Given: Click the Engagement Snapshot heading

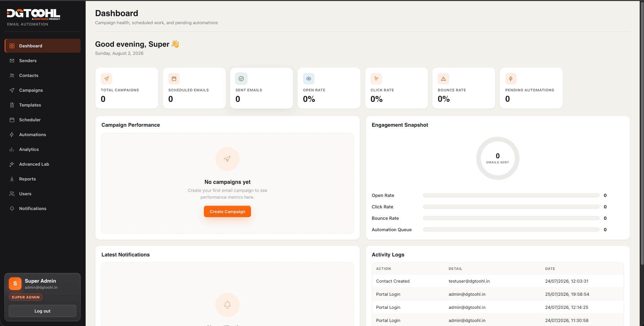Looking at the screenshot, I should (x=400, y=125).
